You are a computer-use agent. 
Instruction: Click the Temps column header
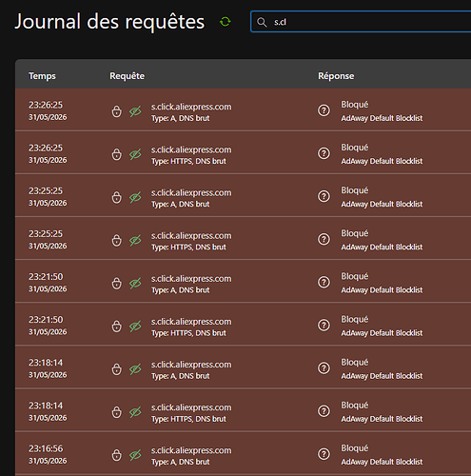[x=42, y=76]
